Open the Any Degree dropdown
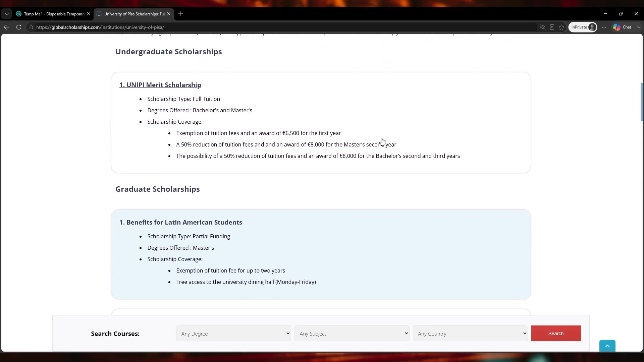Viewport: 644px width, 362px height. click(233, 334)
